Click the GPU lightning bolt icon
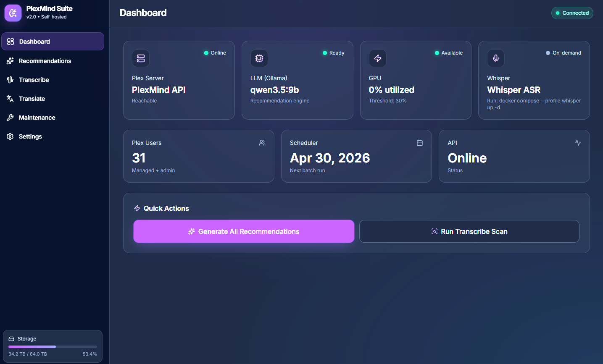The width and height of the screenshot is (603, 364). (x=378, y=58)
